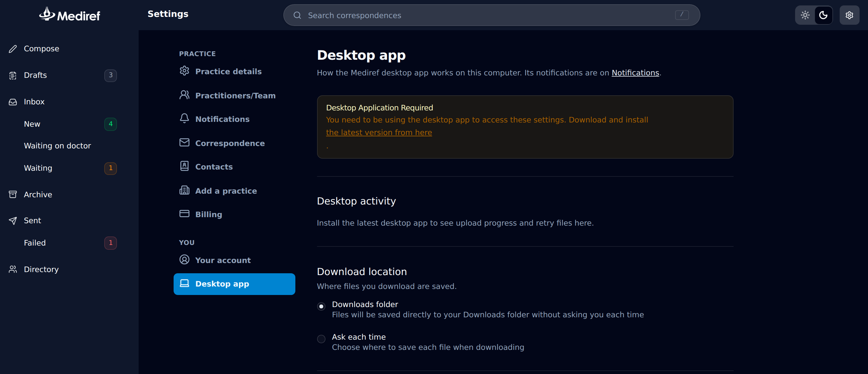Screen dimensions: 868x374
Task: Click the Directory people icon
Action: [13, 269]
